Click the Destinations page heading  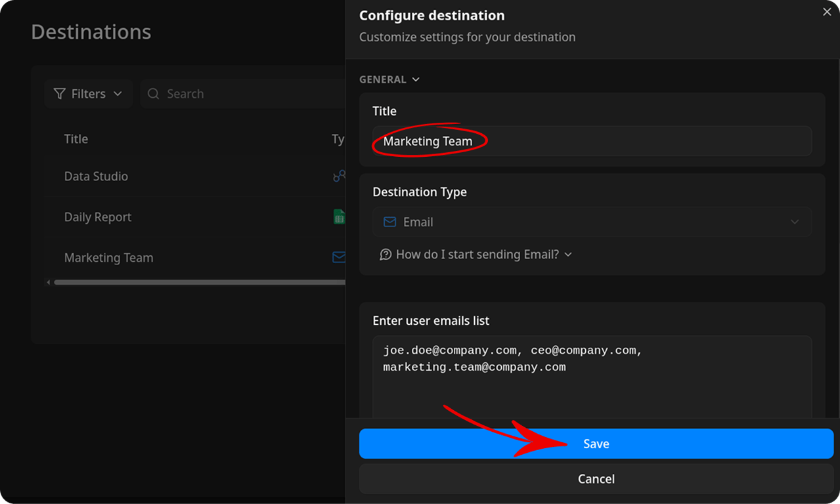pos(91,31)
